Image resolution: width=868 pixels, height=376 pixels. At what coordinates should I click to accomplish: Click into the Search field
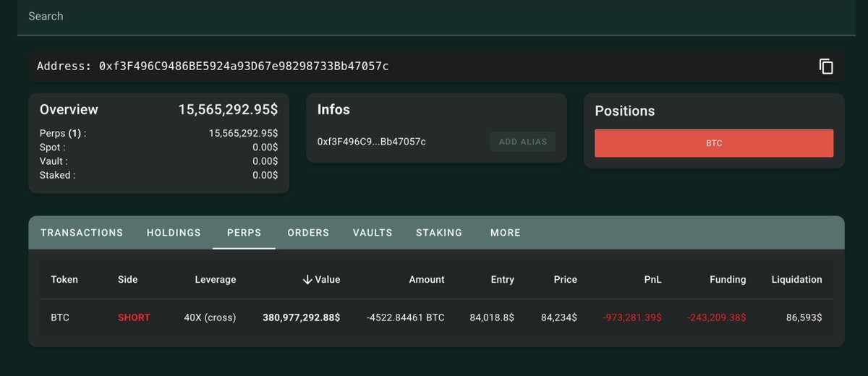click(436, 17)
